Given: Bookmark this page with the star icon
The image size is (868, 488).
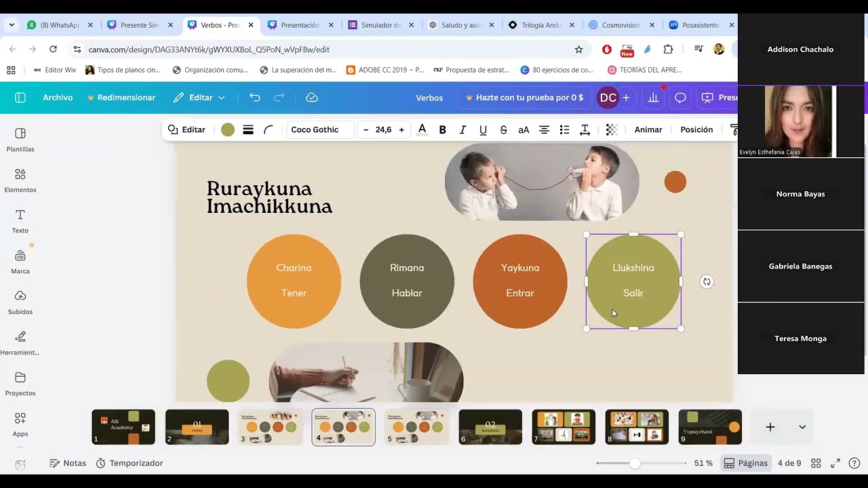Looking at the screenshot, I should [x=578, y=49].
